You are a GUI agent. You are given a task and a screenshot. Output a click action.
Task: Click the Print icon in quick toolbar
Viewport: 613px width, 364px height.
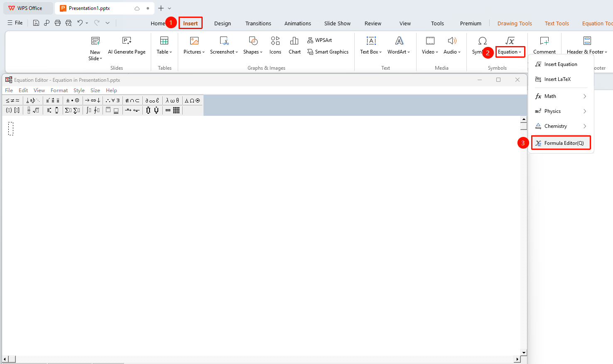tap(58, 23)
